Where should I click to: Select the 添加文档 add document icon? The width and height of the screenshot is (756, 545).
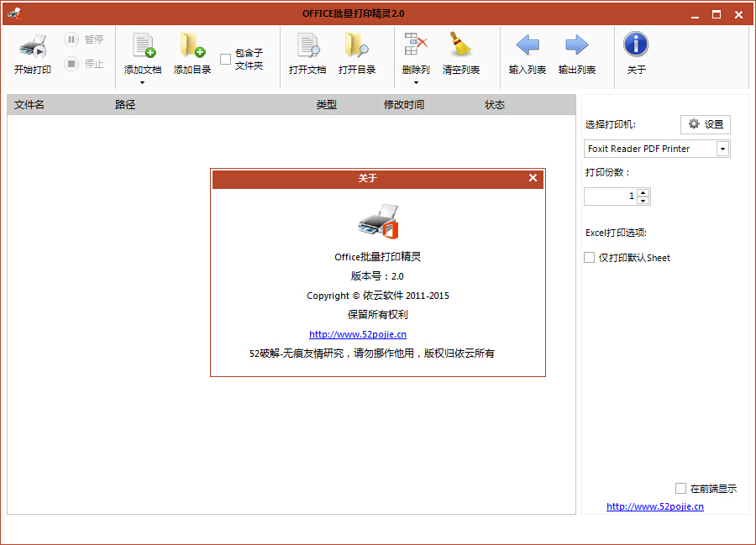click(142, 44)
